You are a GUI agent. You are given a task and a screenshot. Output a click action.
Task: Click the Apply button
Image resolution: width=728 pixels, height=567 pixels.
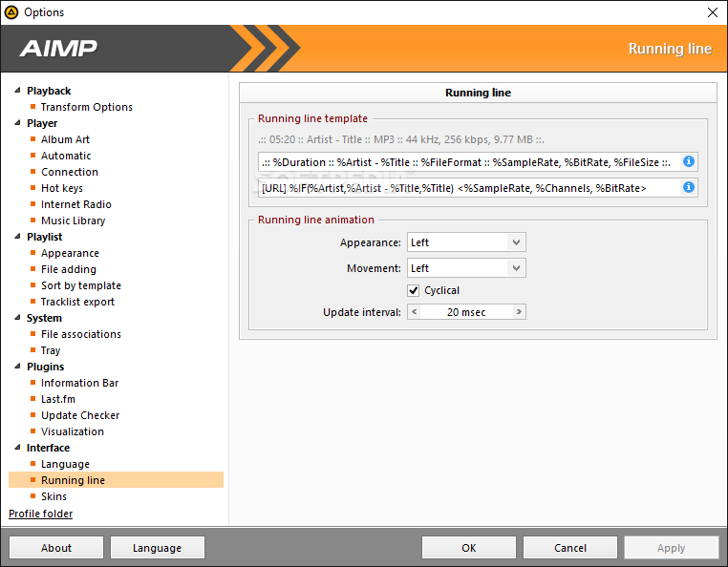[x=672, y=548]
